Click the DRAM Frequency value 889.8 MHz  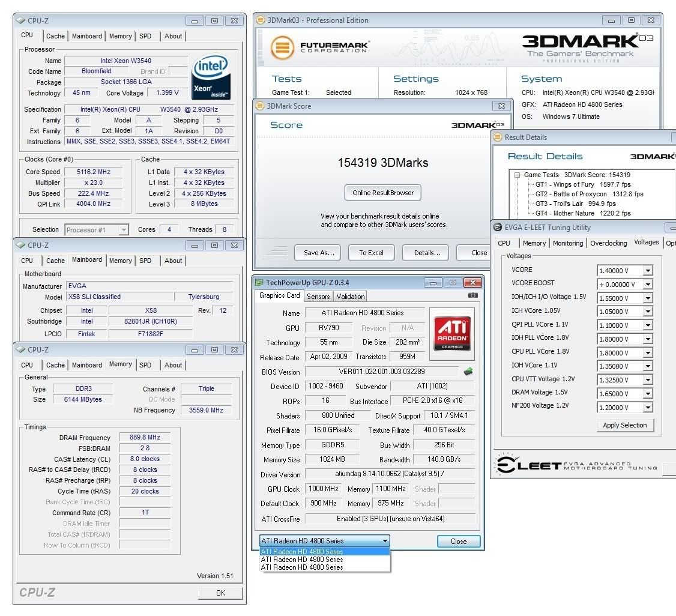(145, 437)
